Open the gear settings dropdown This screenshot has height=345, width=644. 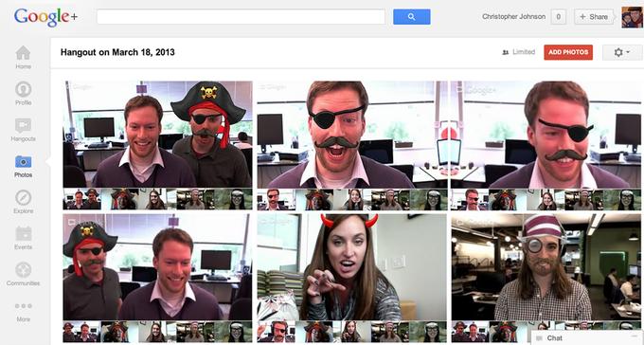622,52
